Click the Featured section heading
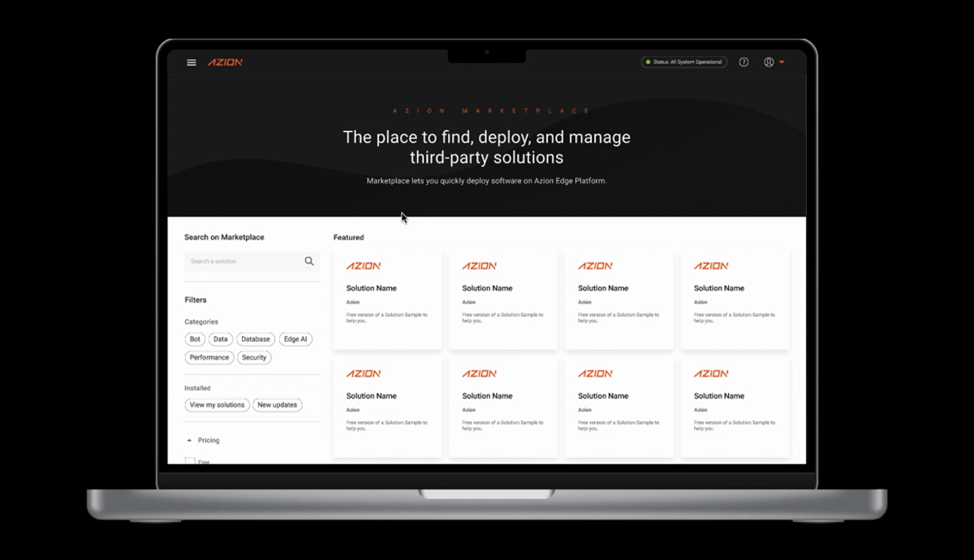The image size is (974, 560). coord(348,238)
